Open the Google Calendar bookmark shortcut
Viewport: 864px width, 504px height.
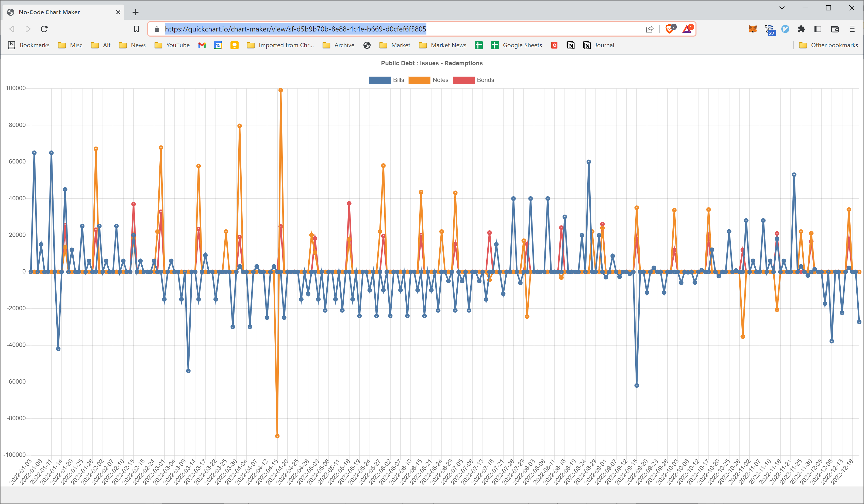(x=218, y=45)
